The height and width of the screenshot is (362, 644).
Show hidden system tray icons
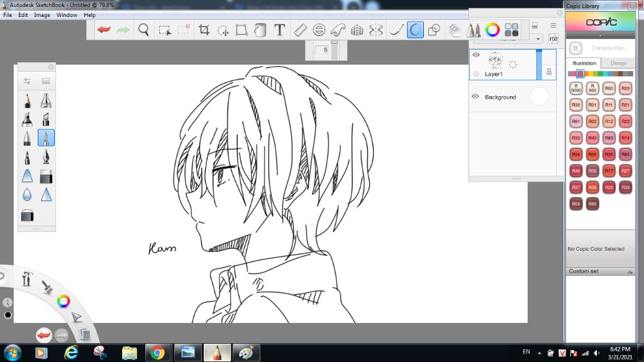coord(539,353)
